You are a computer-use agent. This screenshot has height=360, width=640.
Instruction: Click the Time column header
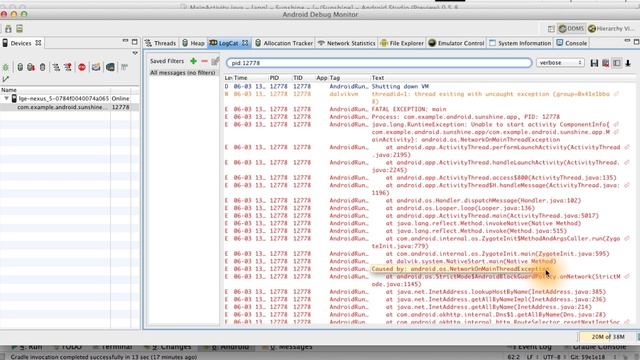pos(241,78)
